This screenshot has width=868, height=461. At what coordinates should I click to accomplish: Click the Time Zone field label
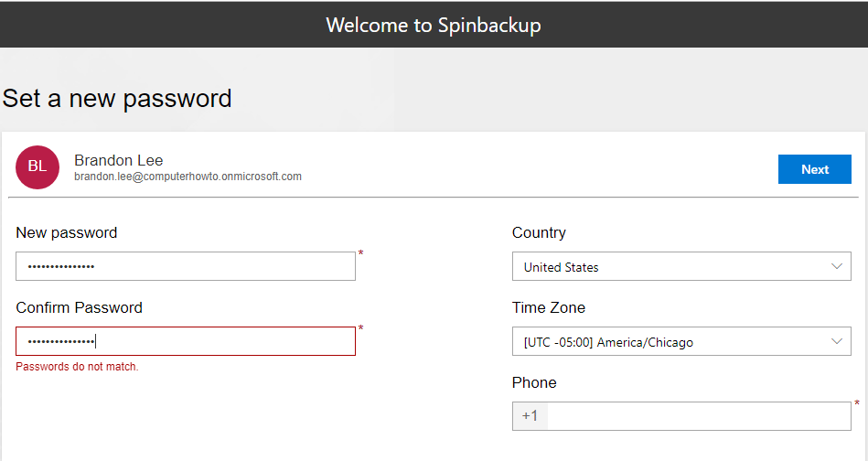[549, 307]
